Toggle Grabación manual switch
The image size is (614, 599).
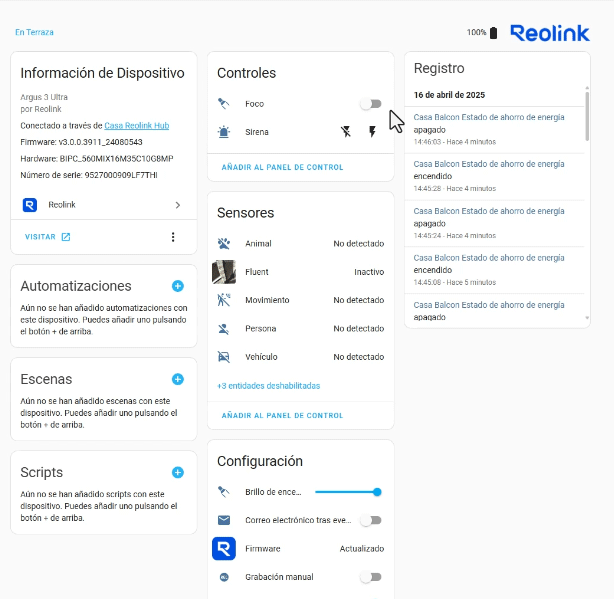pyautogui.click(x=371, y=577)
